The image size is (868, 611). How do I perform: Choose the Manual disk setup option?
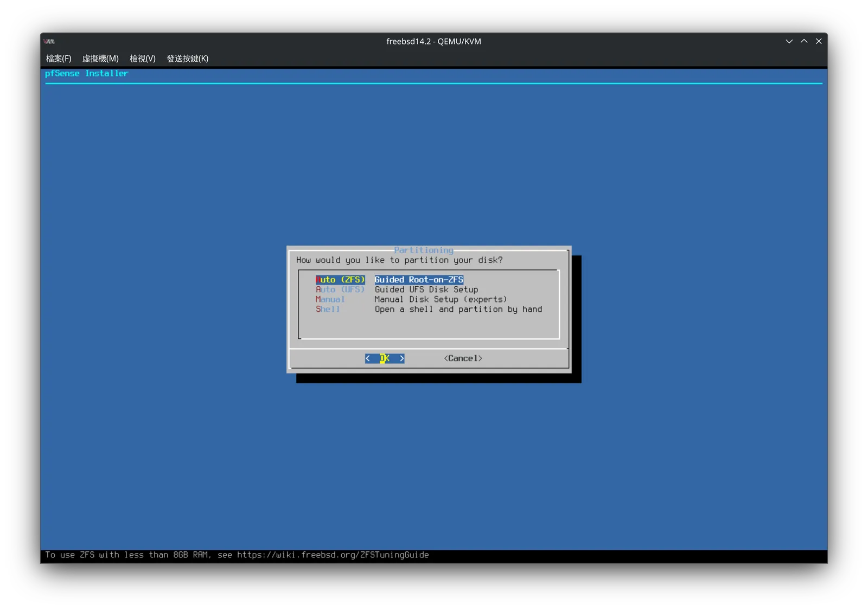(330, 299)
